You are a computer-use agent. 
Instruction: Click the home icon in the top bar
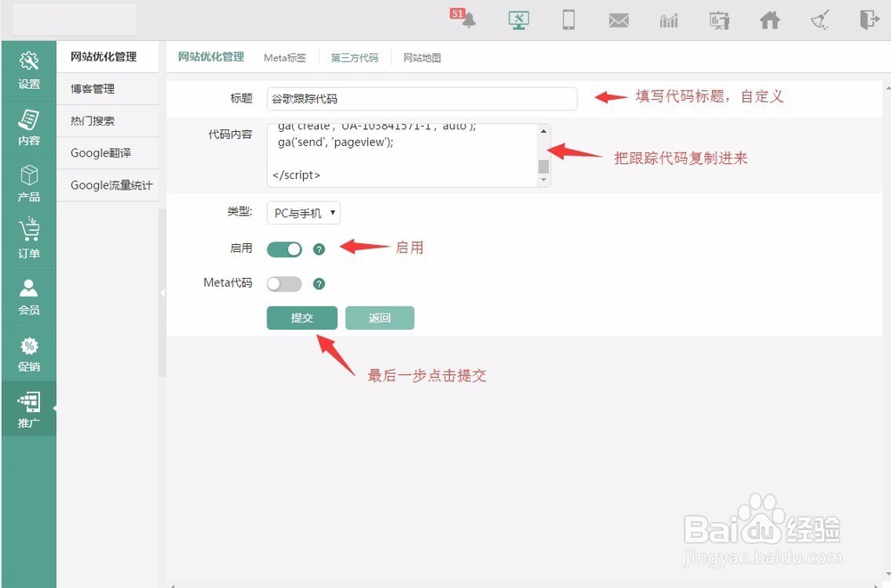tap(769, 19)
